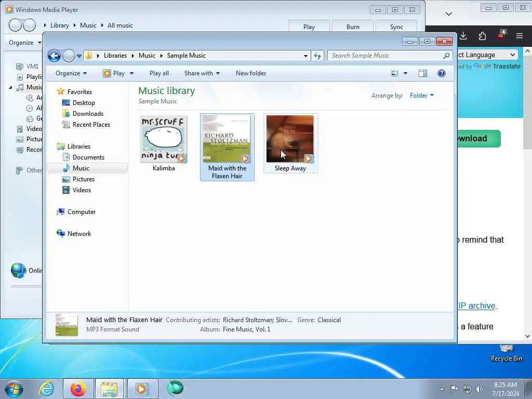The image size is (532, 399).
Task: Click the green Download button in browser
Action: tap(479, 139)
